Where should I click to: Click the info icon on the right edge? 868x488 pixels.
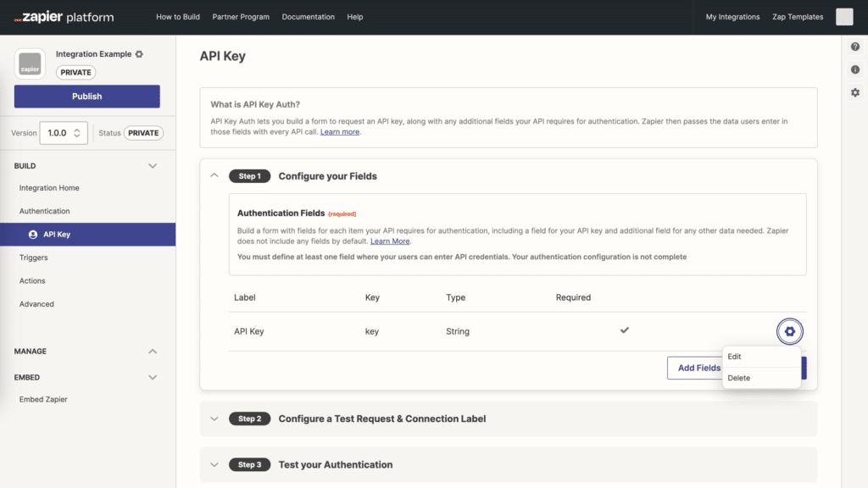click(x=854, y=69)
